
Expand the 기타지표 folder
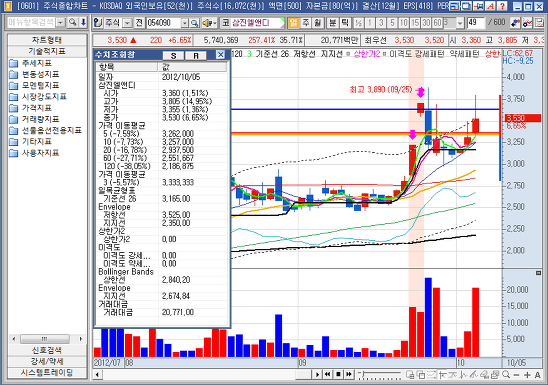pyautogui.click(x=31, y=141)
